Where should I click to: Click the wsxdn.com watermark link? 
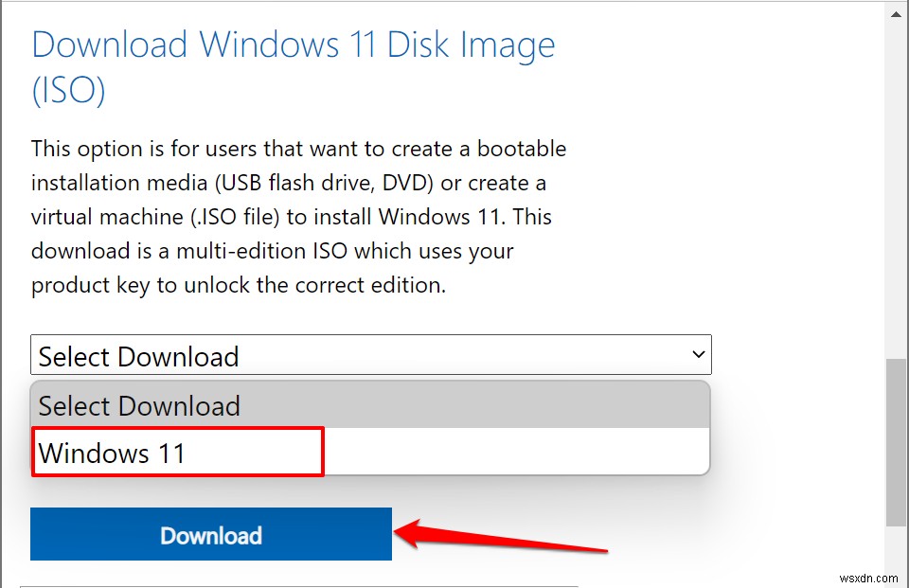tap(867, 578)
